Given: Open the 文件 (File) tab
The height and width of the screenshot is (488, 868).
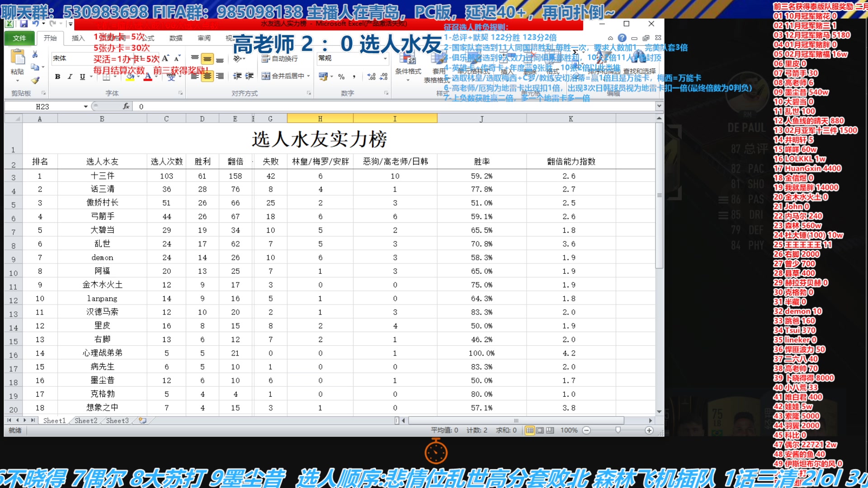Looking at the screenshot, I should click(19, 38).
